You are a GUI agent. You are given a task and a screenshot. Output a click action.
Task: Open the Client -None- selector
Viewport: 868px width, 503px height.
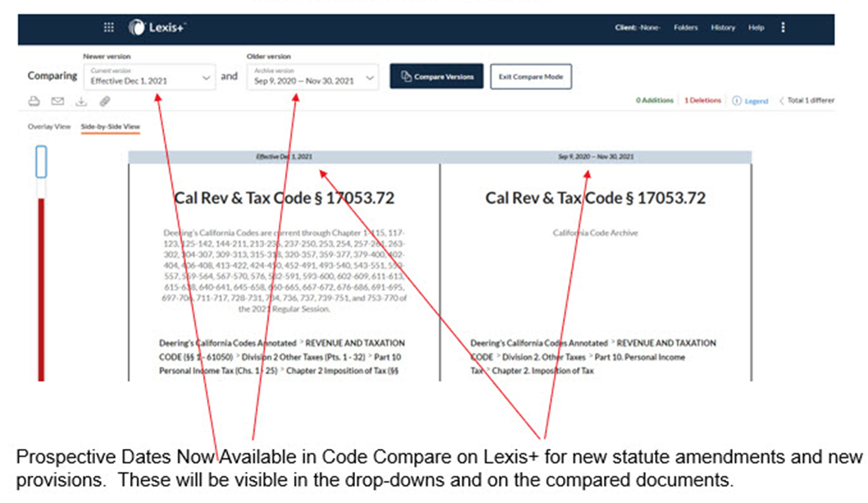[x=637, y=28]
